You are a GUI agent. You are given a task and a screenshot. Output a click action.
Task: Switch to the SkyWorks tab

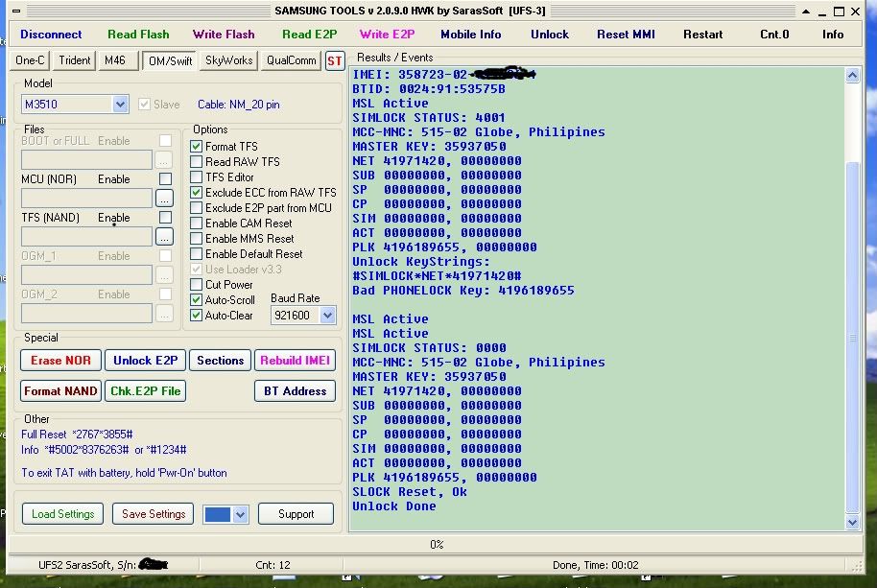[x=228, y=60]
